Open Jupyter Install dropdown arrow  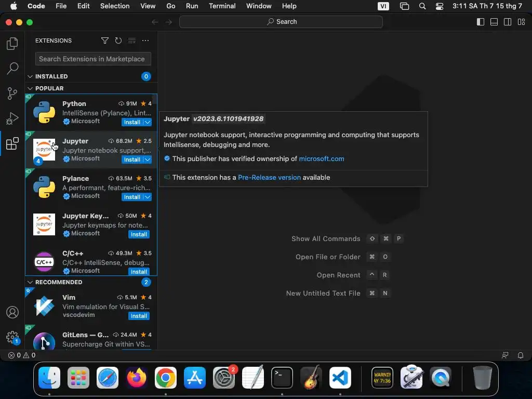tap(148, 159)
